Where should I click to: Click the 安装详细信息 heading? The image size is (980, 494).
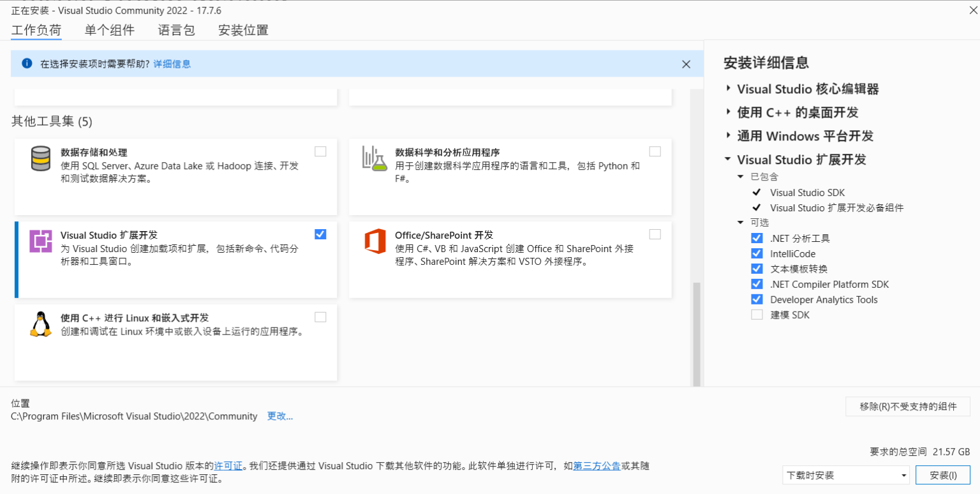tap(766, 63)
